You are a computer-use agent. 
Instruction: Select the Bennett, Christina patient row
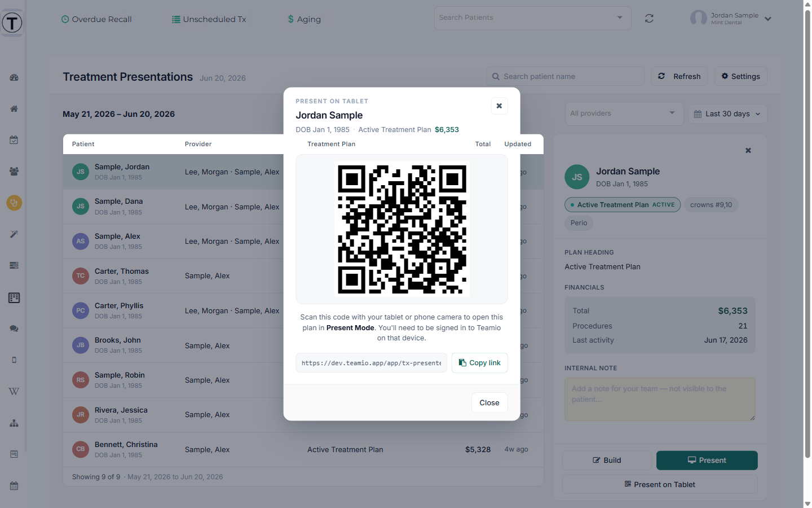click(303, 449)
